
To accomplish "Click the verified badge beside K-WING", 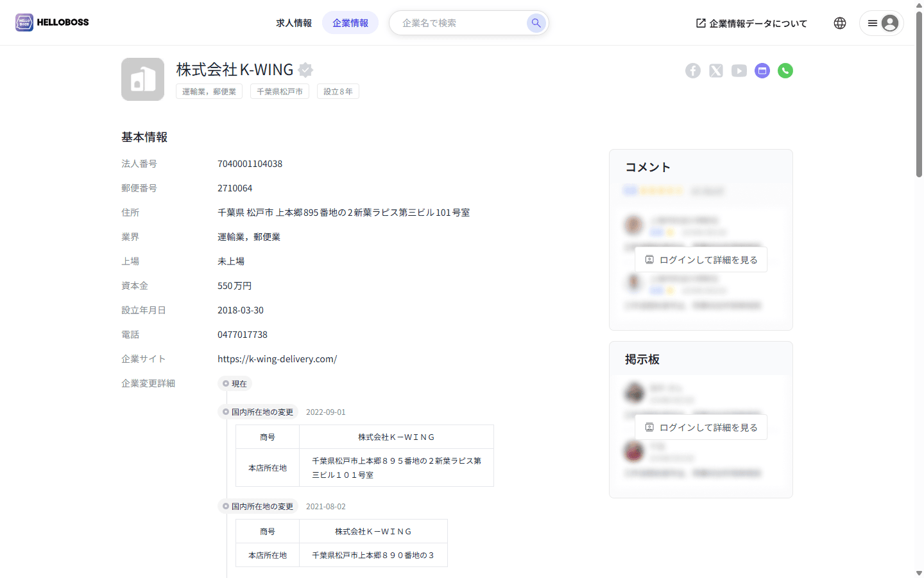I will pyautogui.click(x=306, y=69).
